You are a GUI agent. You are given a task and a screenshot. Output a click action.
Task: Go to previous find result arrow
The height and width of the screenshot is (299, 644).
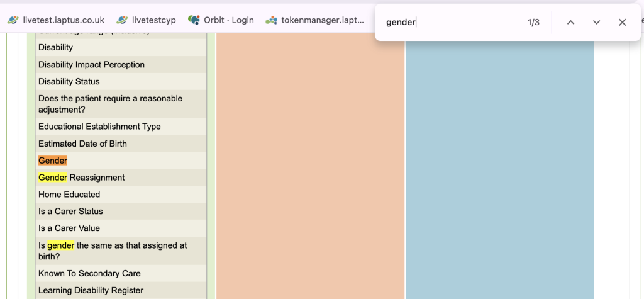coord(570,23)
